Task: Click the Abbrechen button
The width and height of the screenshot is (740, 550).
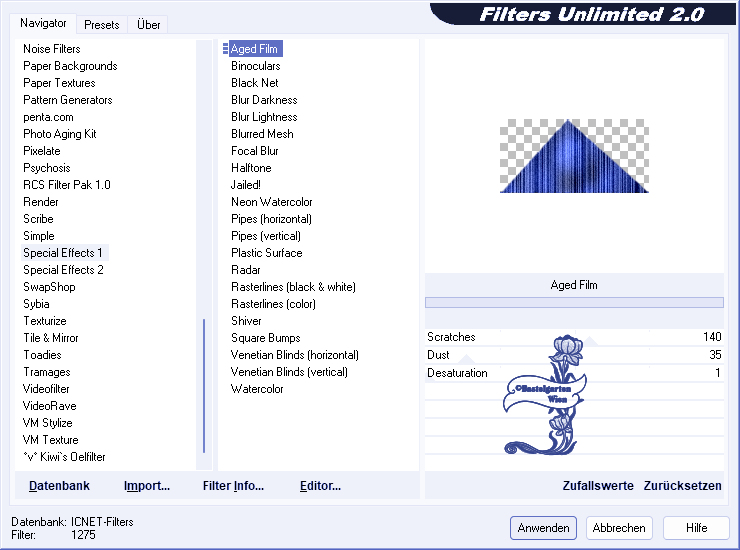Action: pyautogui.click(x=619, y=528)
